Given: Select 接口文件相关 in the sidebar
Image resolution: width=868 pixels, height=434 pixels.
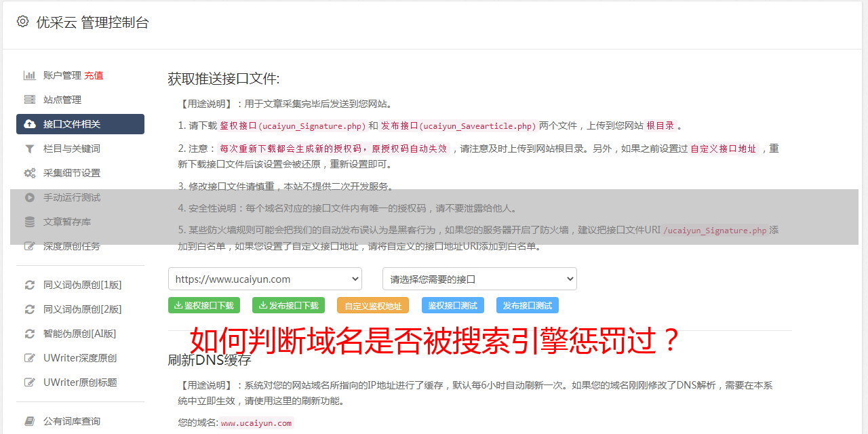Looking at the screenshot, I should click(80, 124).
